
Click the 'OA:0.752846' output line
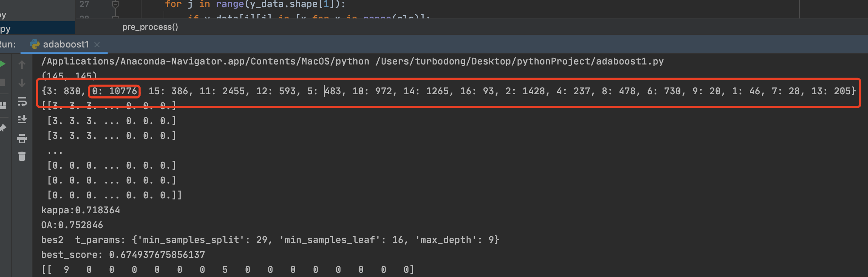(72, 225)
